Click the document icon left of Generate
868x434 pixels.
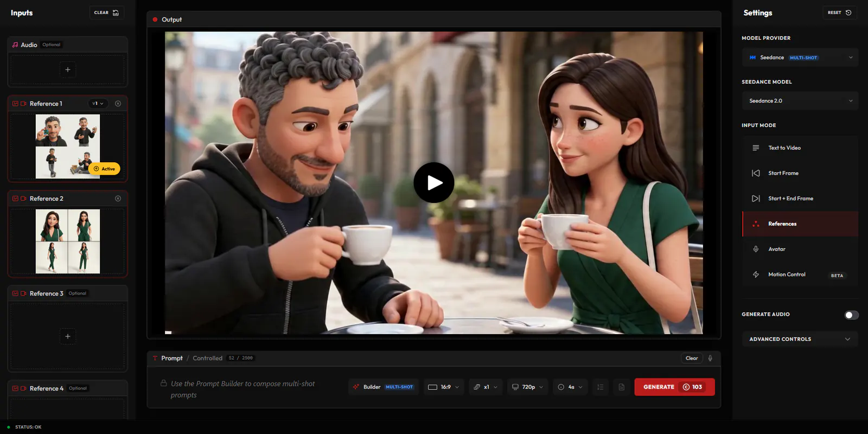[622, 387]
